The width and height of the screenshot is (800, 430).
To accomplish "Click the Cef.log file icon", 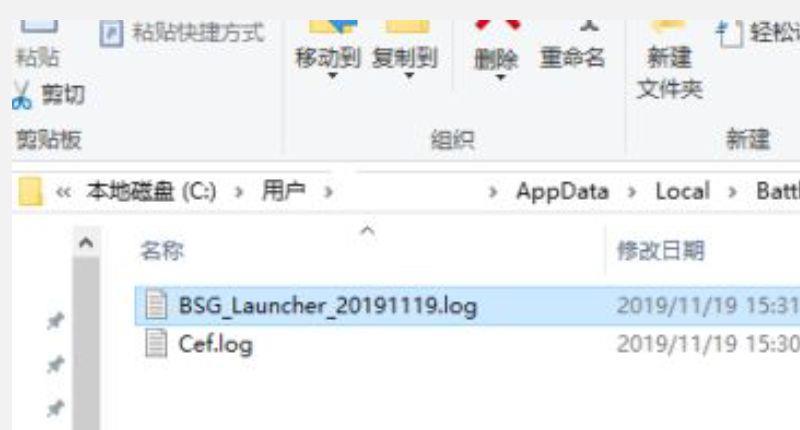I will coord(156,343).
